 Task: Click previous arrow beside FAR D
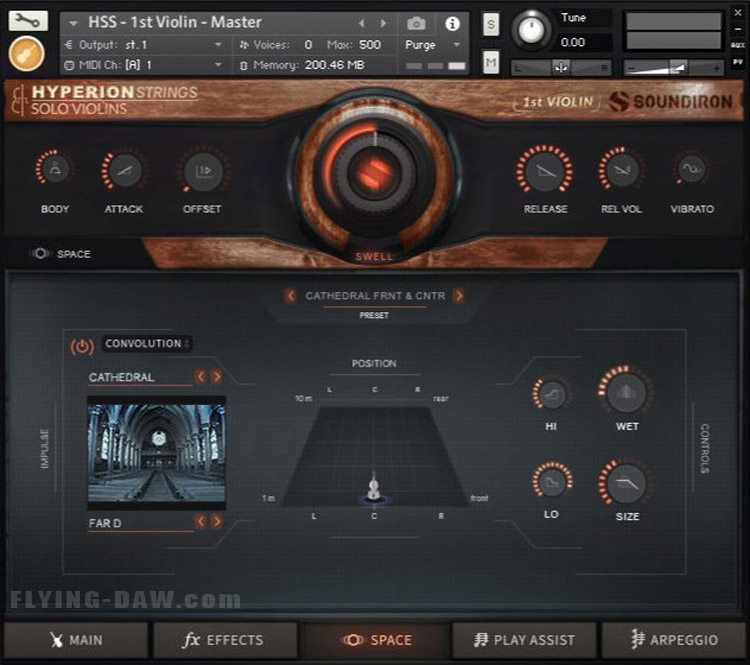200,521
